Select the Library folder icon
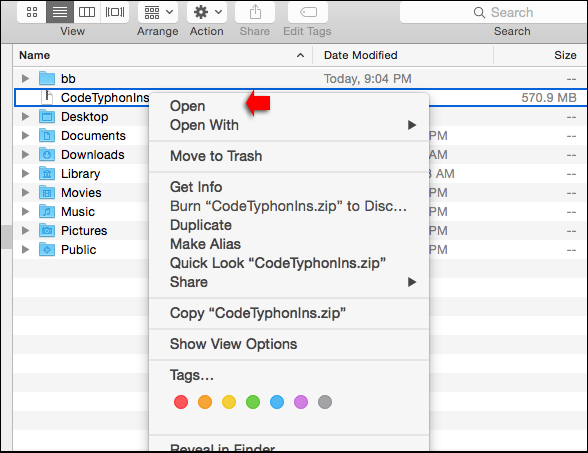Screen dimensions: 588x453 (x=47, y=173)
